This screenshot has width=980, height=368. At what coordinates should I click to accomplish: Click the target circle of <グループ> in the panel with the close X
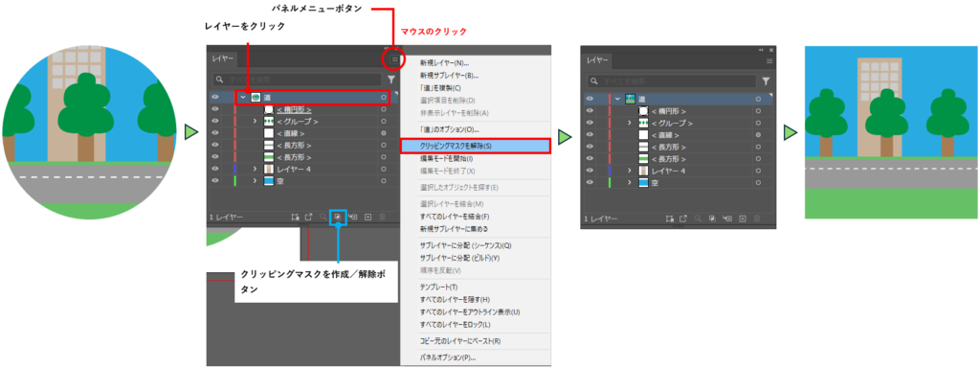coord(758,124)
